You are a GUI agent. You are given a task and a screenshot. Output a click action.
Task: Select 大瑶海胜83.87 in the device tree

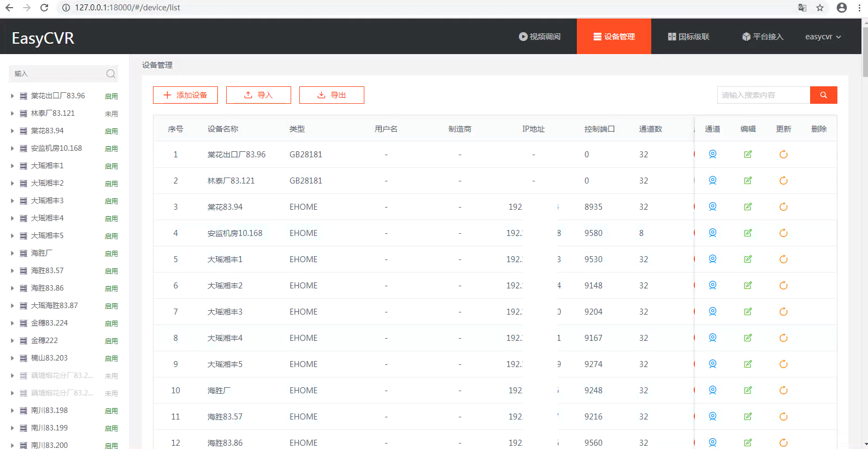(x=54, y=305)
